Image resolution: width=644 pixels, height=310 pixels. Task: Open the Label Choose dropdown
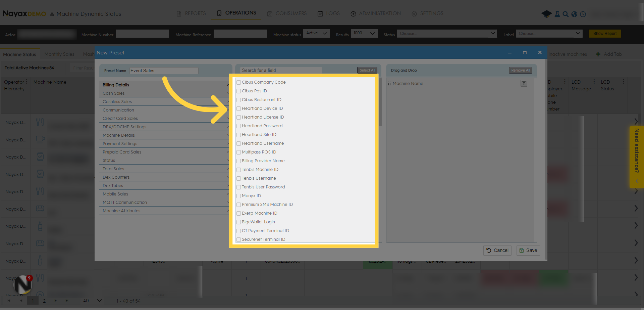[549, 34]
